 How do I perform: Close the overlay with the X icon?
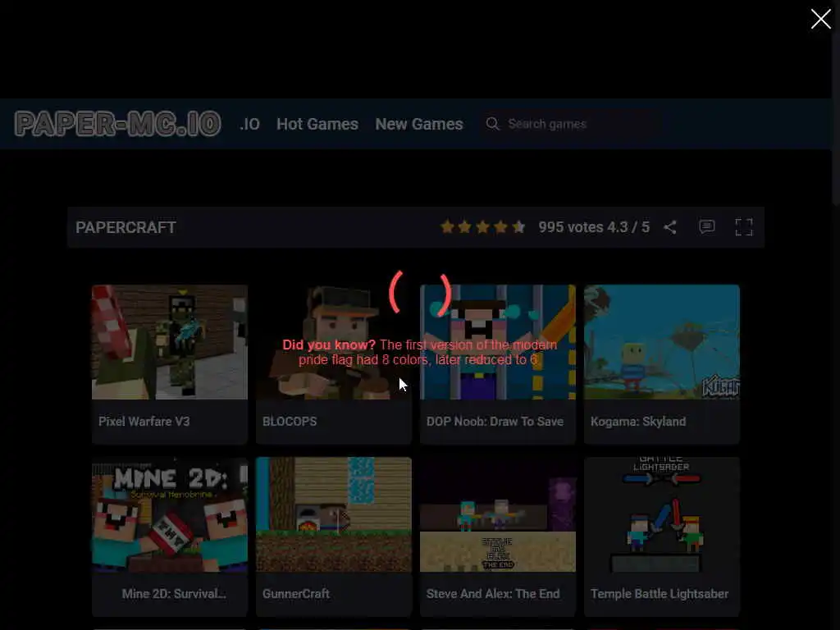click(x=820, y=19)
